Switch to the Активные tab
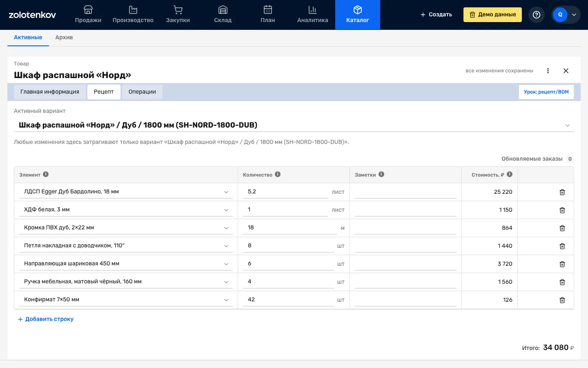Viewport: 588px width, 368px height. [28, 37]
